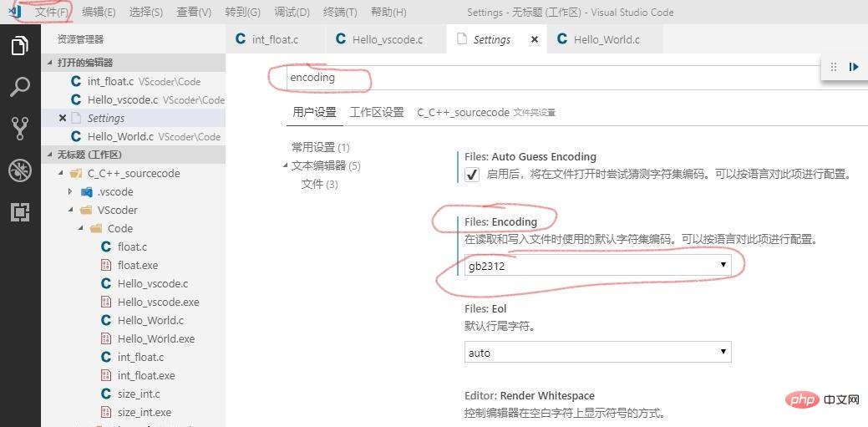Screen dimensions: 868x427
Task: Open the Debug view in activity bar
Action: [x=20, y=170]
